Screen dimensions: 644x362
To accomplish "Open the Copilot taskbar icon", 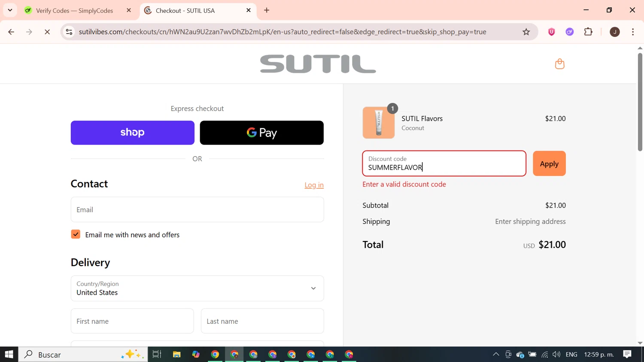I will (196, 354).
